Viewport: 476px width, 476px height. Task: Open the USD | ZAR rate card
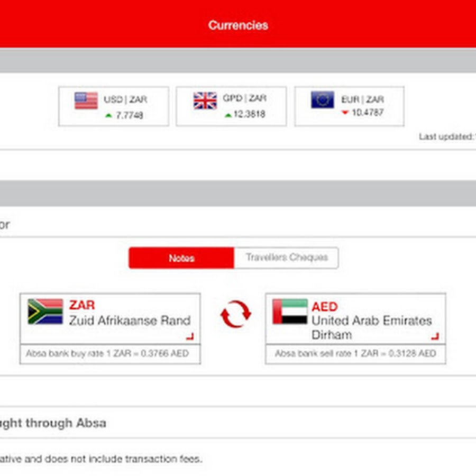[114, 106]
